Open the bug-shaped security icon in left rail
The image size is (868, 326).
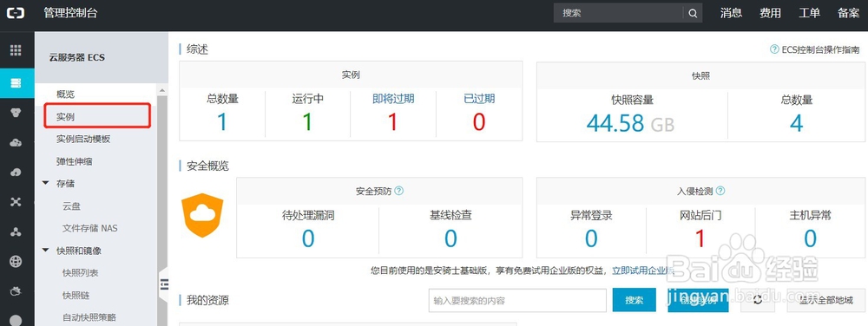pyautogui.click(x=16, y=291)
